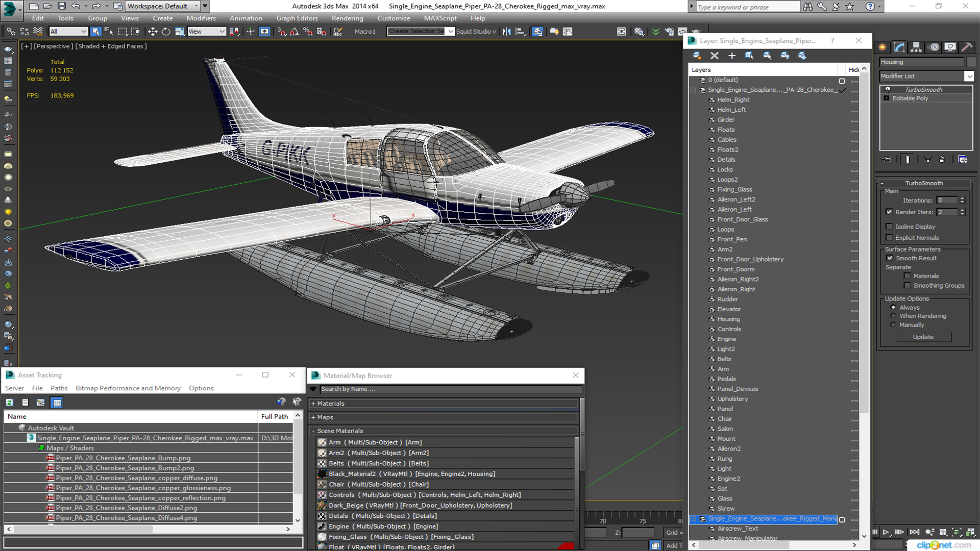Open the Hierarchy command panel tab
The width and height of the screenshot is (980, 551).
(916, 47)
